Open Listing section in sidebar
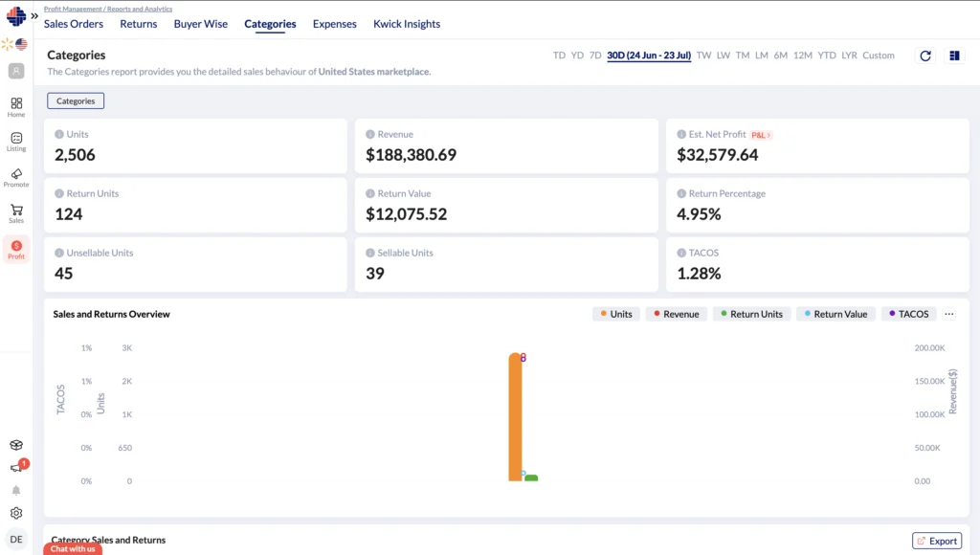The height and width of the screenshot is (555, 980). pyautogui.click(x=16, y=142)
